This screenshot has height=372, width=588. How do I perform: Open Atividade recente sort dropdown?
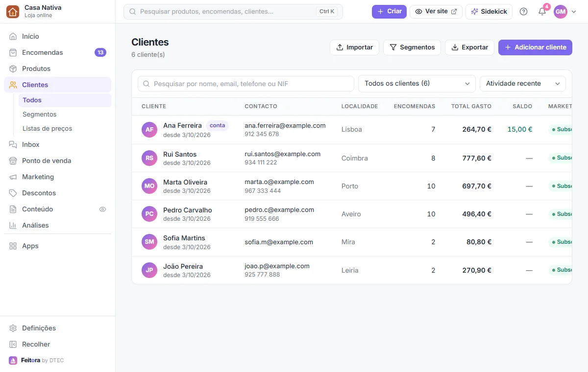pos(523,84)
